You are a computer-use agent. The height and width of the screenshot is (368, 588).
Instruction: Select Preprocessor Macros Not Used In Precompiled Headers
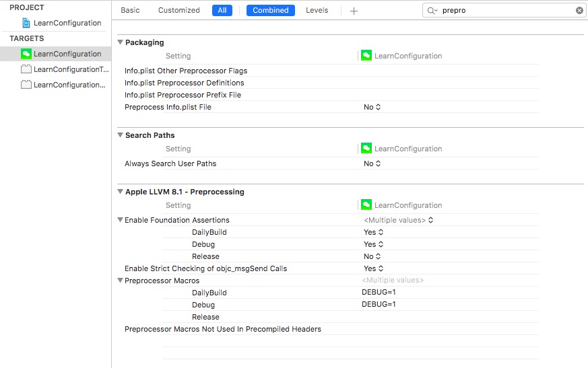click(223, 329)
